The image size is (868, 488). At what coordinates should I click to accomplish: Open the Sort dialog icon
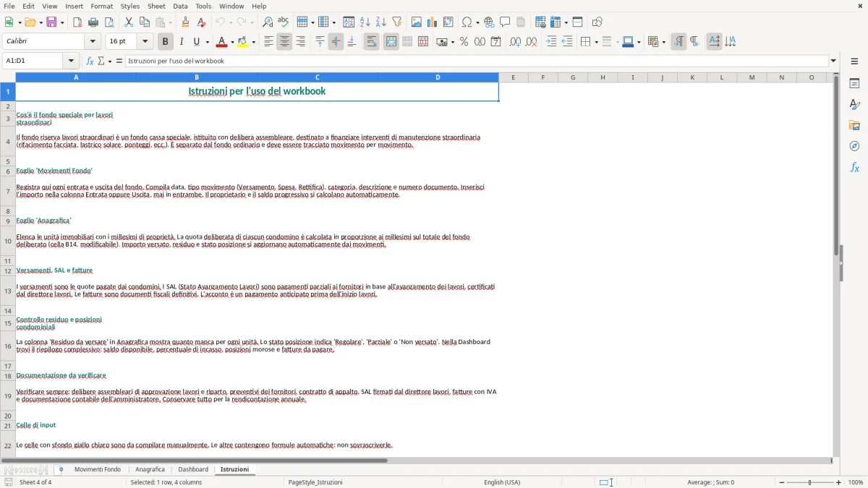click(349, 22)
